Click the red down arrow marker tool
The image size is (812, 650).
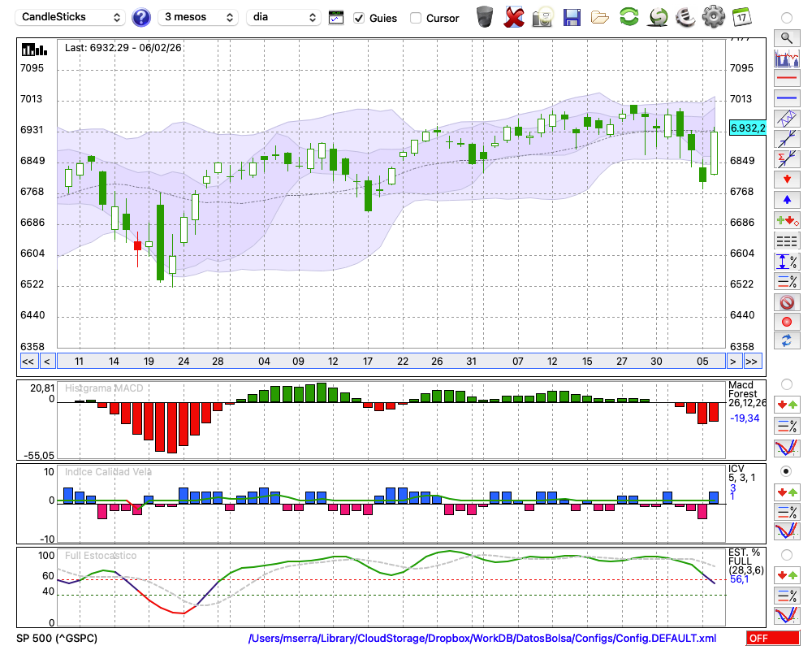pyautogui.click(x=787, y=180)
